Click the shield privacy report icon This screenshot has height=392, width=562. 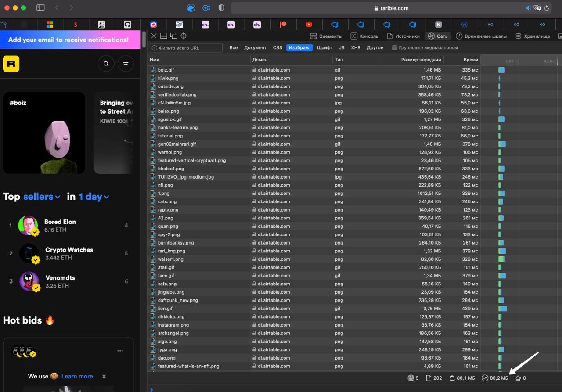pos(221,8)
